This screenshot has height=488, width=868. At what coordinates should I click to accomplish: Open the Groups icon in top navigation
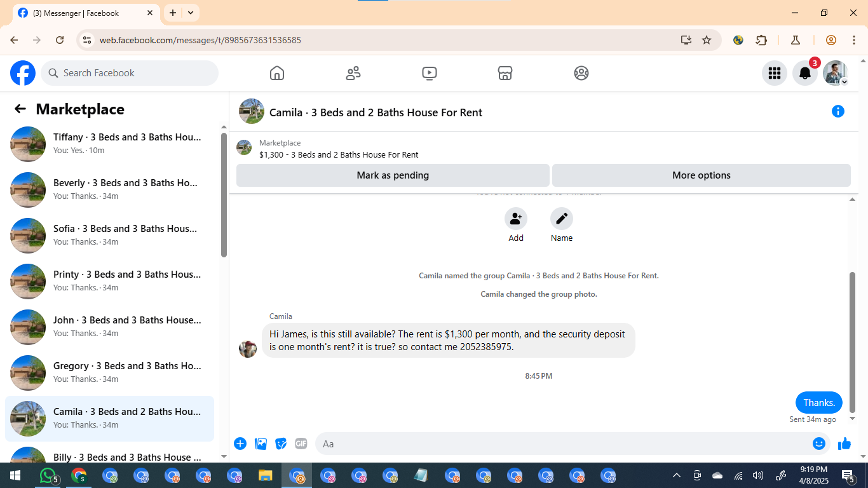[x=581, y=73]
